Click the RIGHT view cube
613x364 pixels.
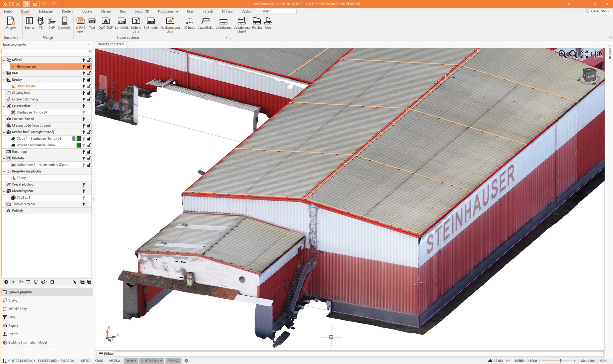click(x=590, y=76)
